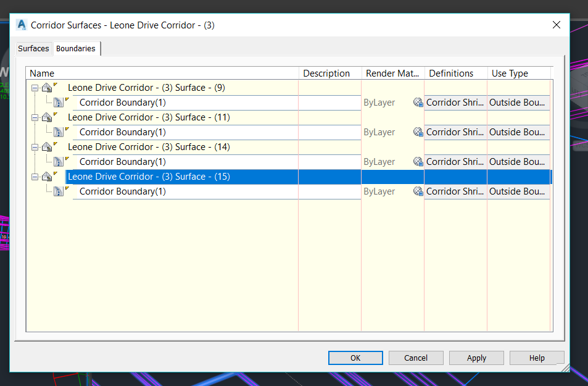Image resolution: width=588 pixels, height=386 pixels.
Task: Click the ByLayer render material swatch
Action: click(x=378, y=102)
